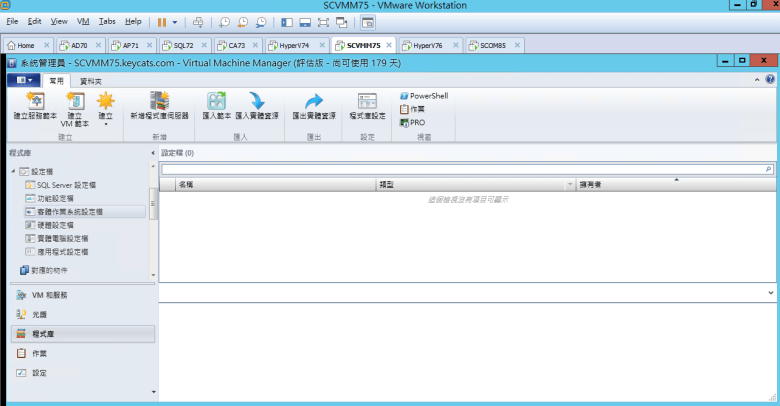Screen dimensions: 780x406
Task: Select SQL Server 設定檔 in the tree
Action: (66, 186)
